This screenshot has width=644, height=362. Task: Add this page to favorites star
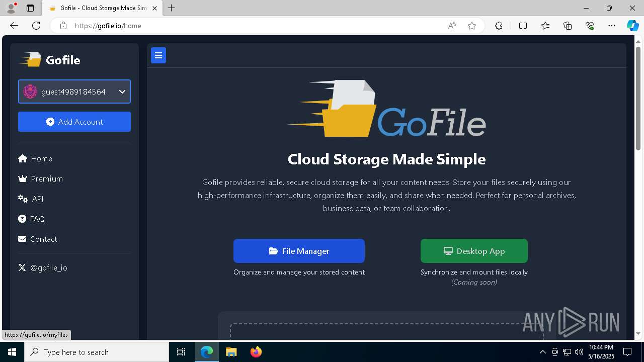(472, 26)
